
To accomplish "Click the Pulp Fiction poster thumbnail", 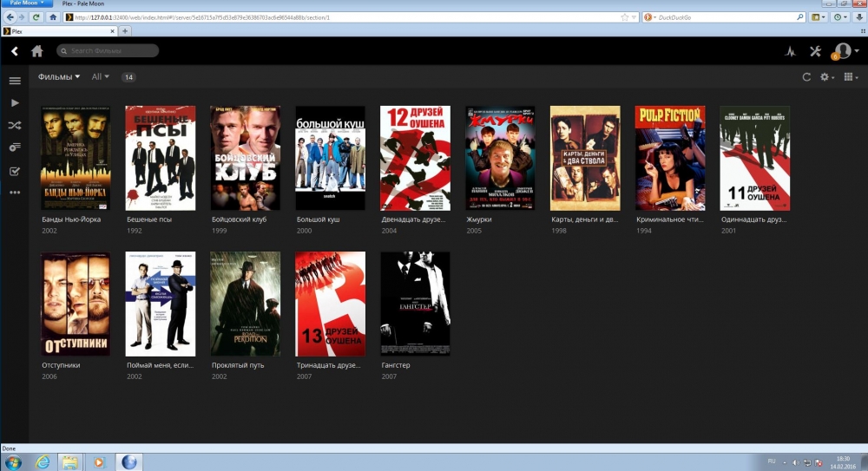I will pyautogui.click(x=669, y=158).
